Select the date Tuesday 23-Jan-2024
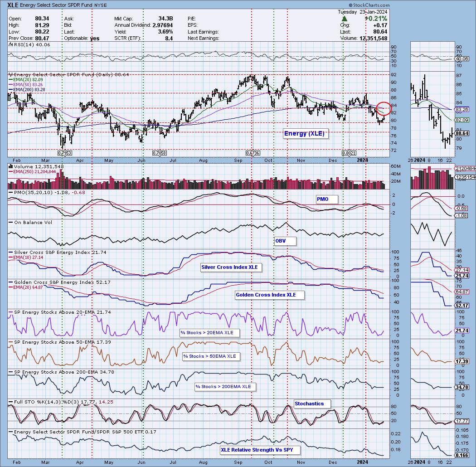Image resolution: width=476 pixels, height=467 pixels. 363,12
